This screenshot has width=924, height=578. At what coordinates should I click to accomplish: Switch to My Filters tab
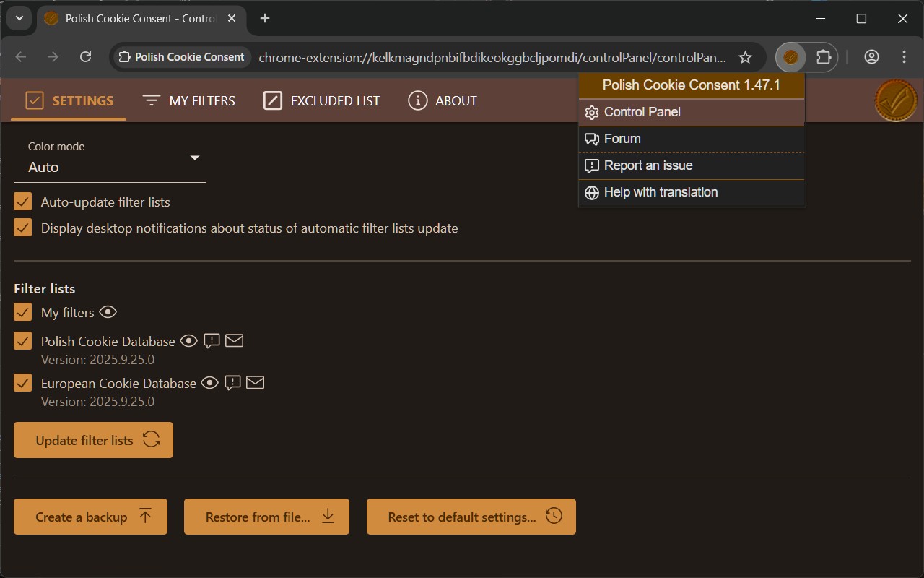(188, 100)
